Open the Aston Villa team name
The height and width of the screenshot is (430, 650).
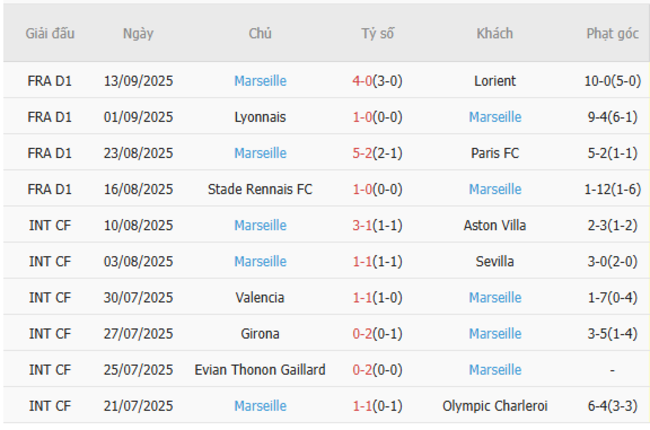pos(495,225)
